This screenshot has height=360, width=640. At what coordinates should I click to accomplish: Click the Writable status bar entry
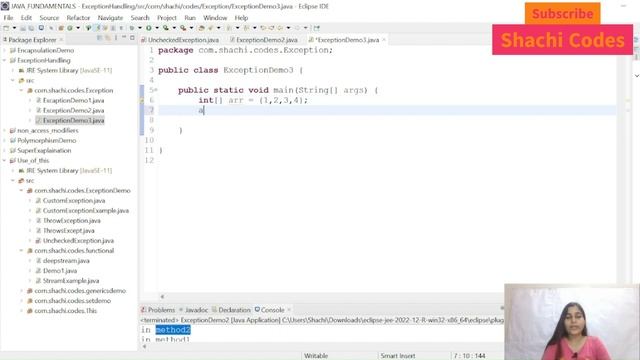[x=316, y=356]
